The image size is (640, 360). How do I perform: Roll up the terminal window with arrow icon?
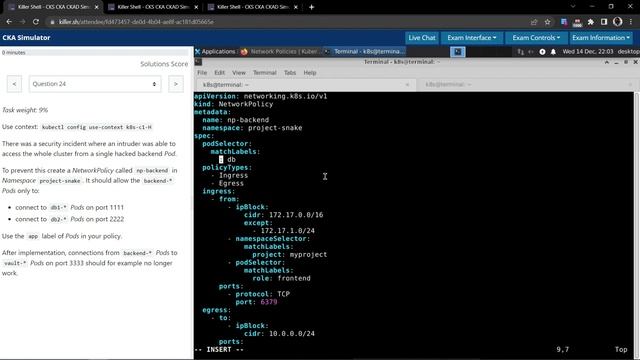pos(607,62)
